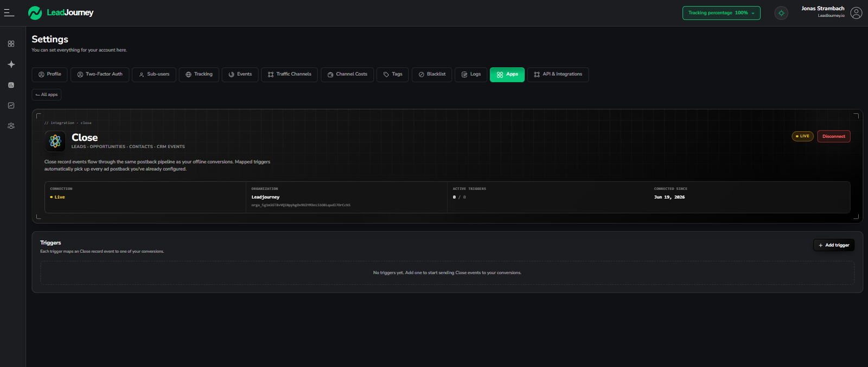Select the organization ID string
Viewport: 868px width, 367px height.
pyautogui.click(x=301, y=205)
